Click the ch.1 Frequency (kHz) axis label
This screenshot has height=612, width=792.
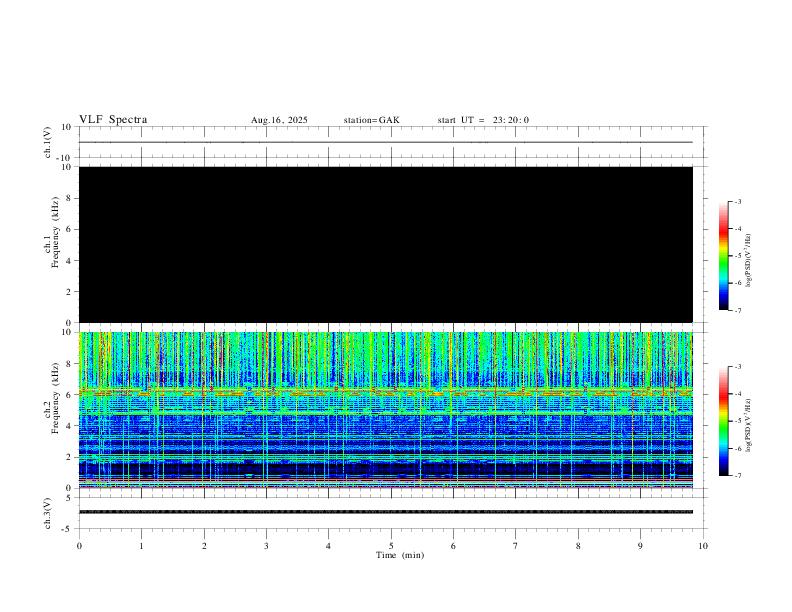tap(52, 244)
